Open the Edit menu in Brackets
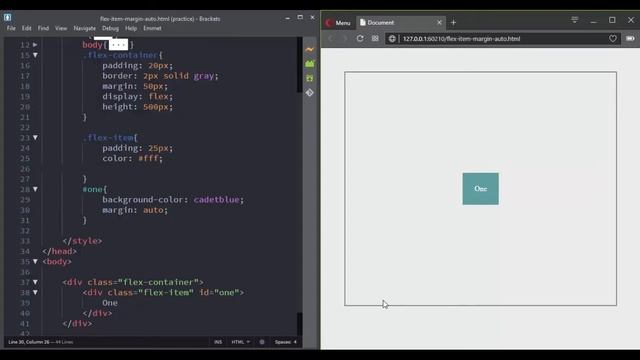 [x=27, y=28]
